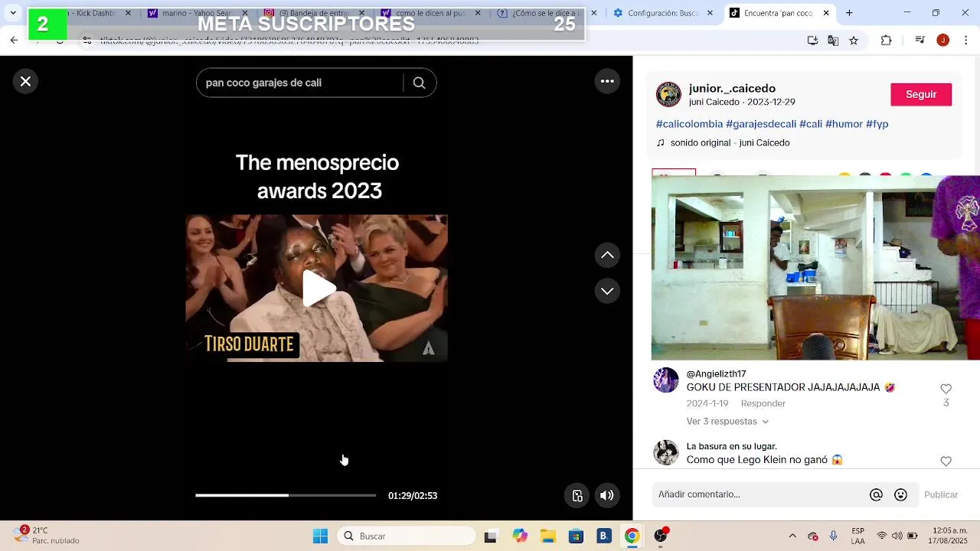Open the three-dot more options menu

607,81
